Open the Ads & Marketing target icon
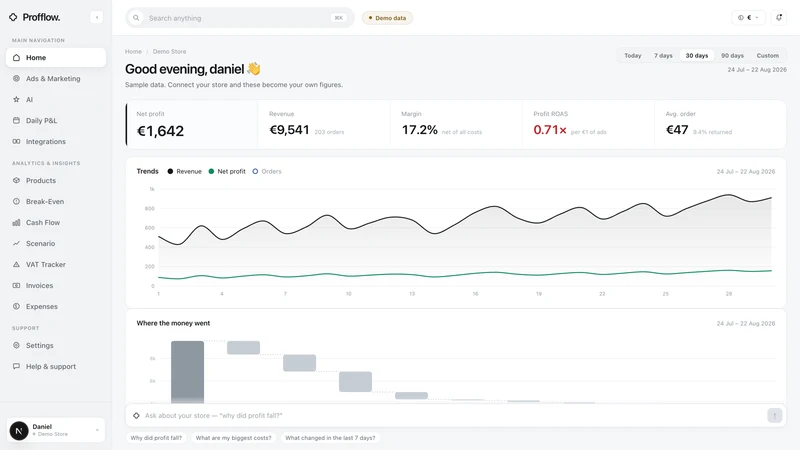 click(16, 79)
